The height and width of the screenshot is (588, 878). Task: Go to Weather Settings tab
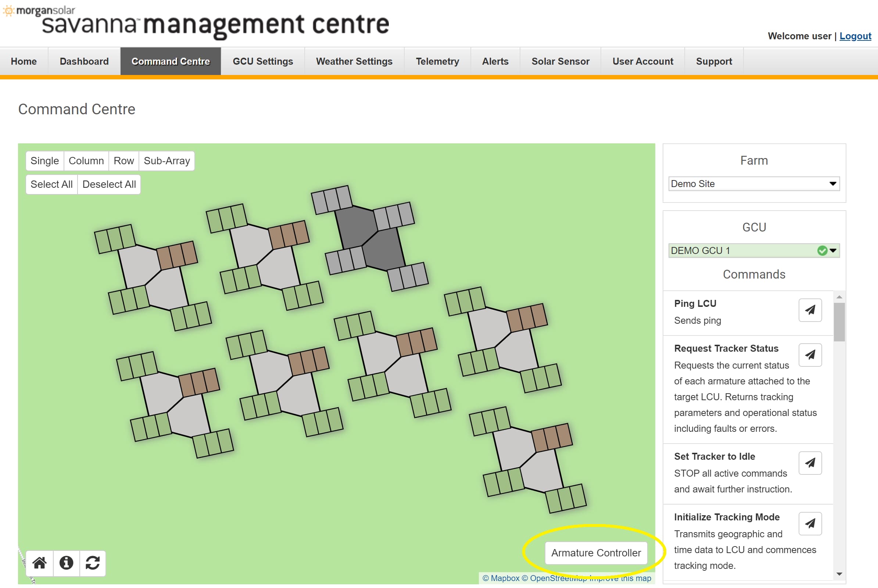(x=354, y=61)
